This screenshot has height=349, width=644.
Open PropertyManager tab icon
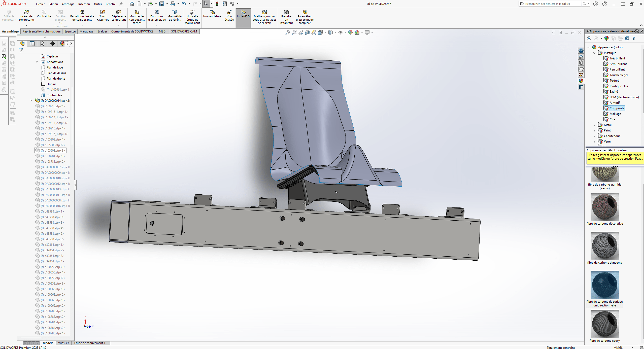point(32,44)
